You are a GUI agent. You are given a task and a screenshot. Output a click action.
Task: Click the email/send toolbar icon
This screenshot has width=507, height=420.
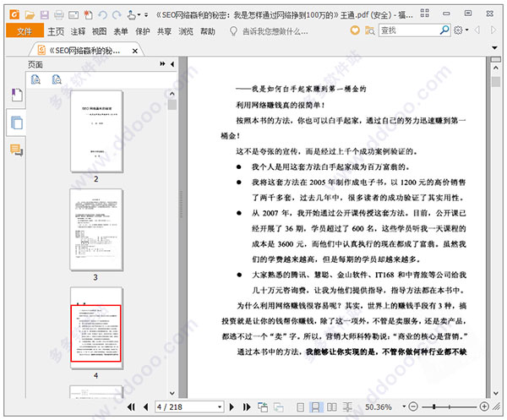74,14
